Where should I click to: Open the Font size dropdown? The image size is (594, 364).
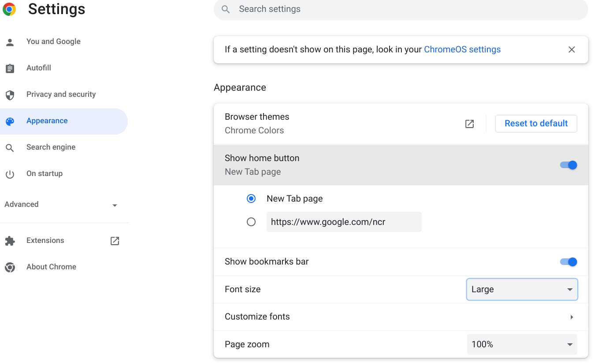522,289
